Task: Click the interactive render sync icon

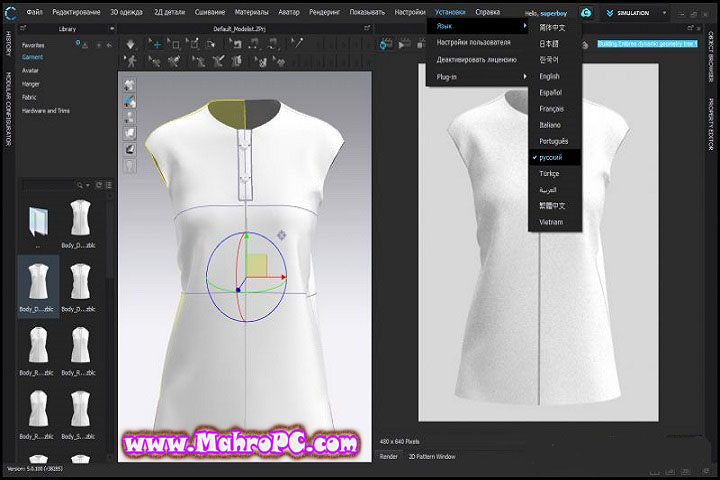Action: point(386,45)
